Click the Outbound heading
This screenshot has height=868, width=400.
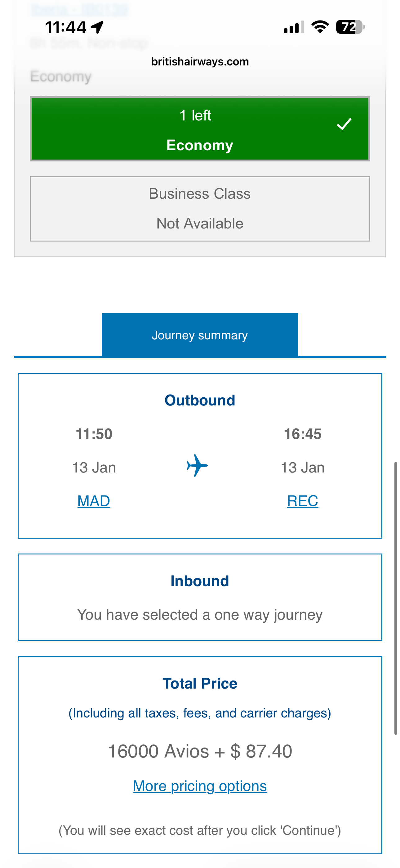tap(200, 400)
